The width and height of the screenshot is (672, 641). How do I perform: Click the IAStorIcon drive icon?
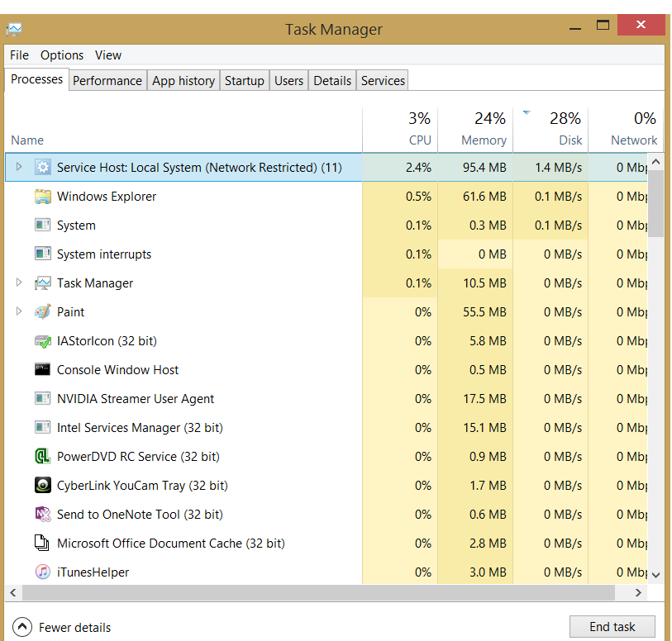click(x=42, y=341)
